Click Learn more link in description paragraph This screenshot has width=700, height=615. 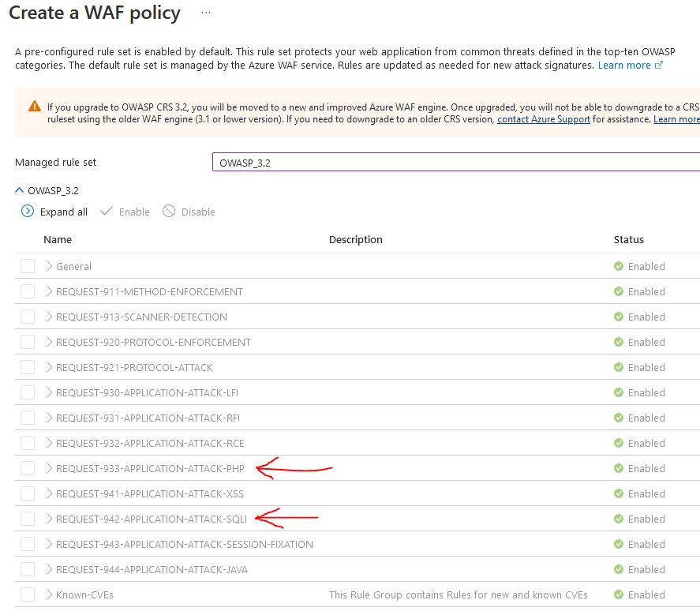click(623, 65)
